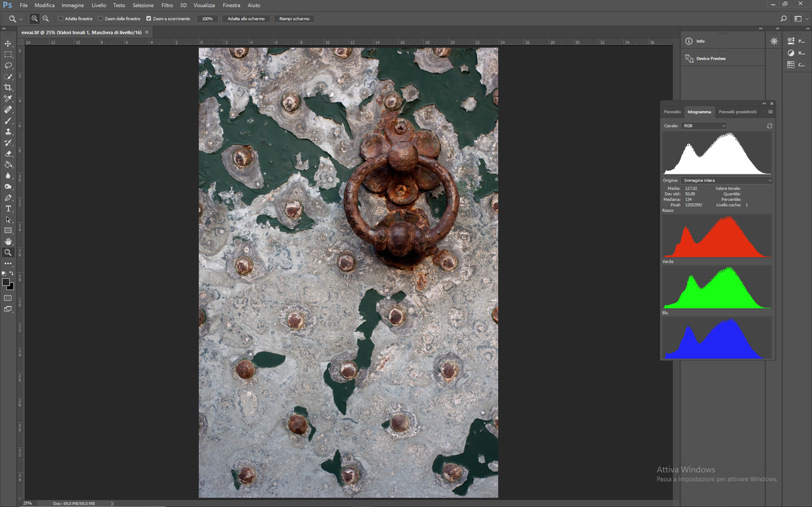Image resolution: width=812 pixels, height=507 pixels.
Task: Toggle Quick Mask mode
Action: [8, 298]
